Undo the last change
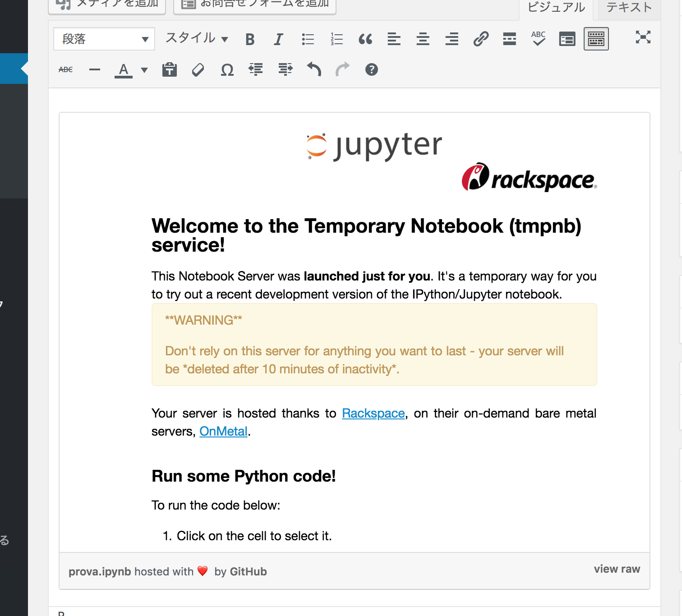 [314, 69]
